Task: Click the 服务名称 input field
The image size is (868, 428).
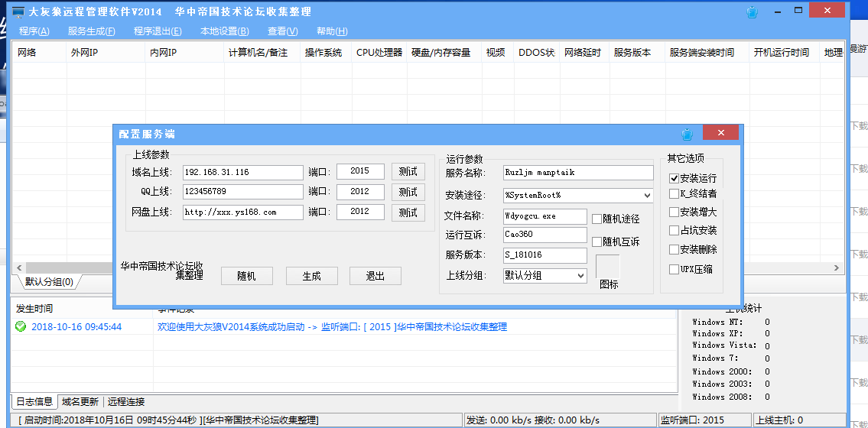Action: 578,173
